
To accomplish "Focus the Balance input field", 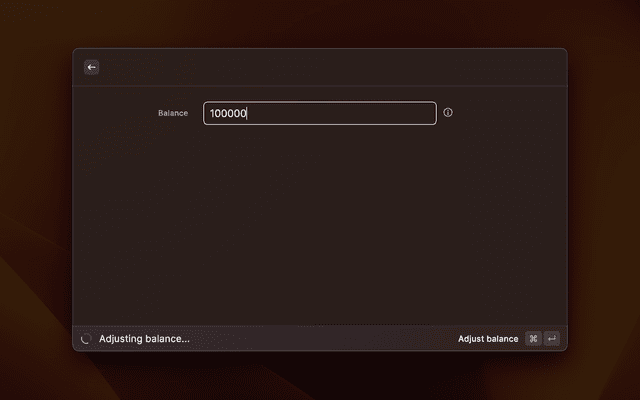I will pos(320,113).
